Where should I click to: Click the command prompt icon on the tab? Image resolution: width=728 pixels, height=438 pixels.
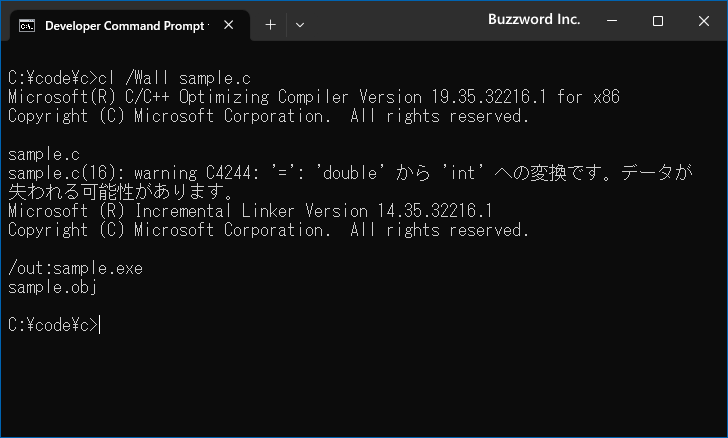tap(27, 26)
